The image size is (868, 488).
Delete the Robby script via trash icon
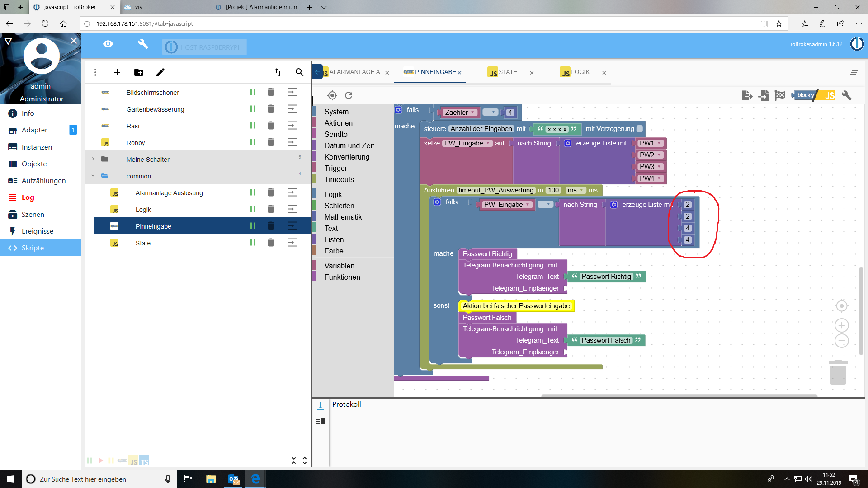point(271,142)
